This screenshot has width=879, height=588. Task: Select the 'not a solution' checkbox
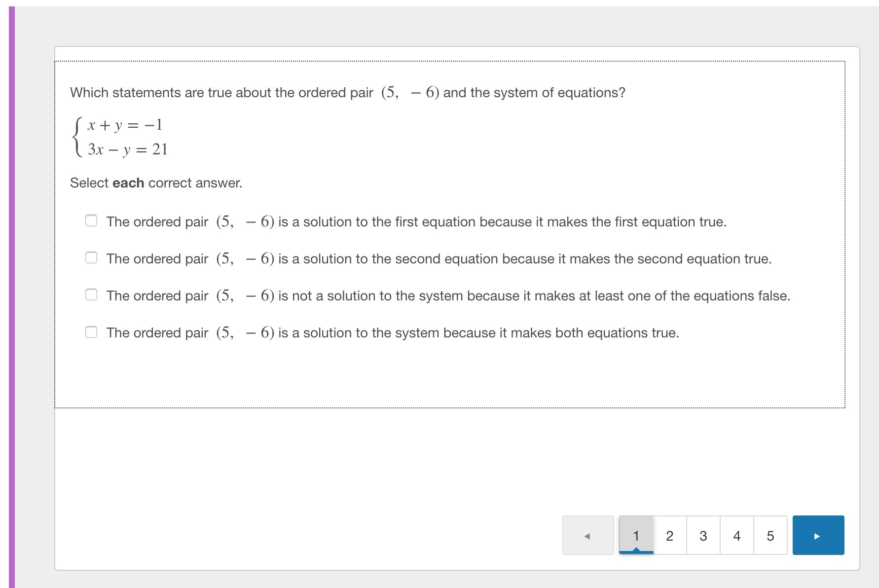[91, 294]
